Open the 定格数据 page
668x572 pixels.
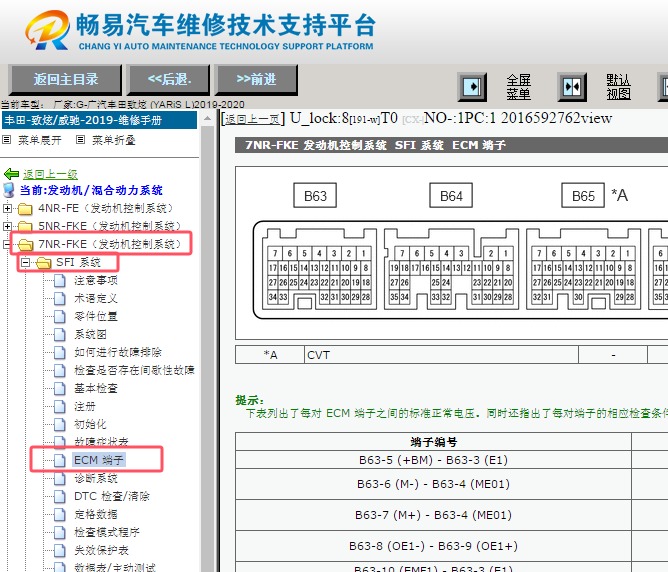coord(96,514)
